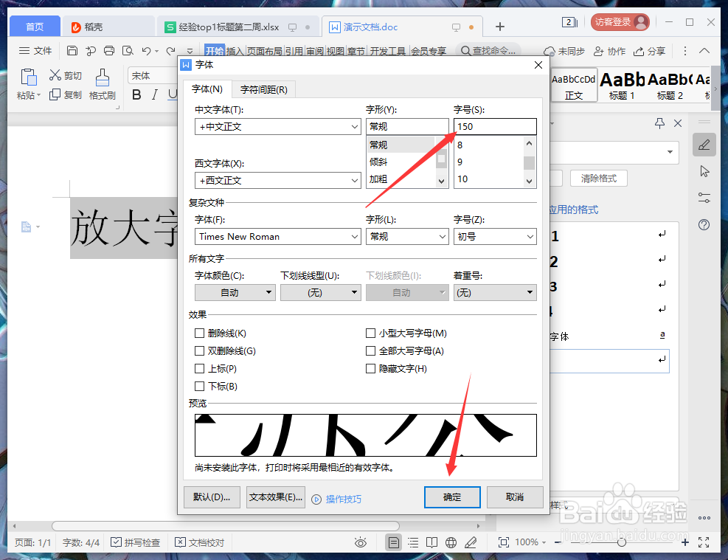The width and height of the screenshot is (728, 560).
Task: Switch to web layout view via globe icon
Action: tap(451, 542)
